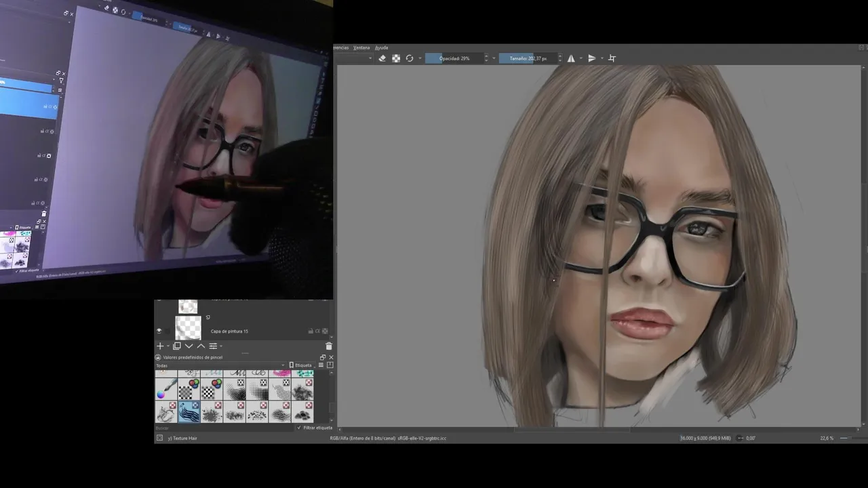Open the Ventana menu
The image size is (868, 488).
(361, 47)
